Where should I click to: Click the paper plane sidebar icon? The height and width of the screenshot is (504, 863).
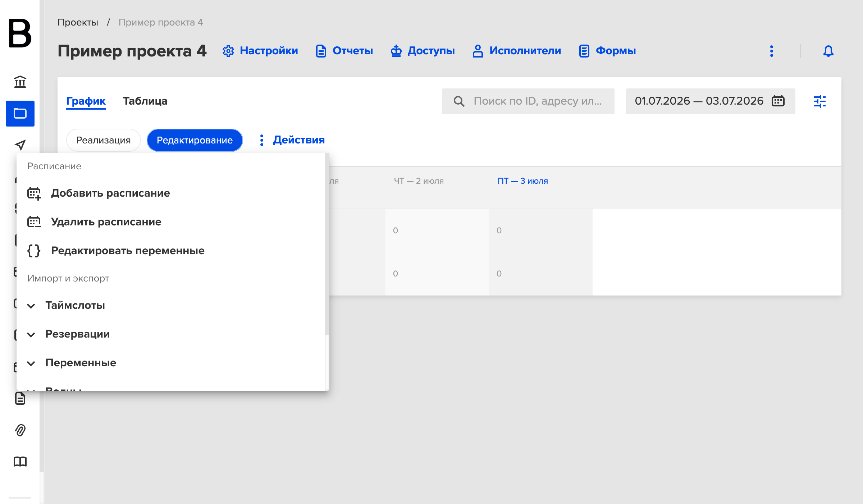point(20,145)
